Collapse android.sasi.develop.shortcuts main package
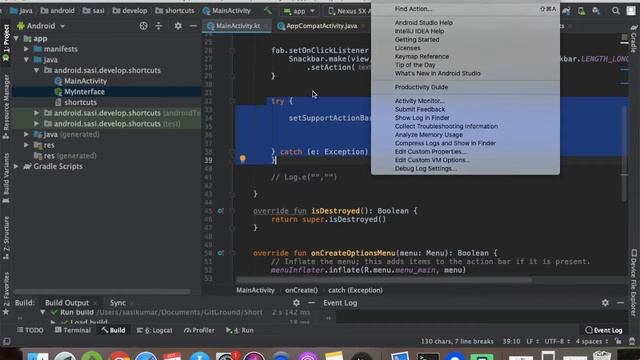 (37, 70)
